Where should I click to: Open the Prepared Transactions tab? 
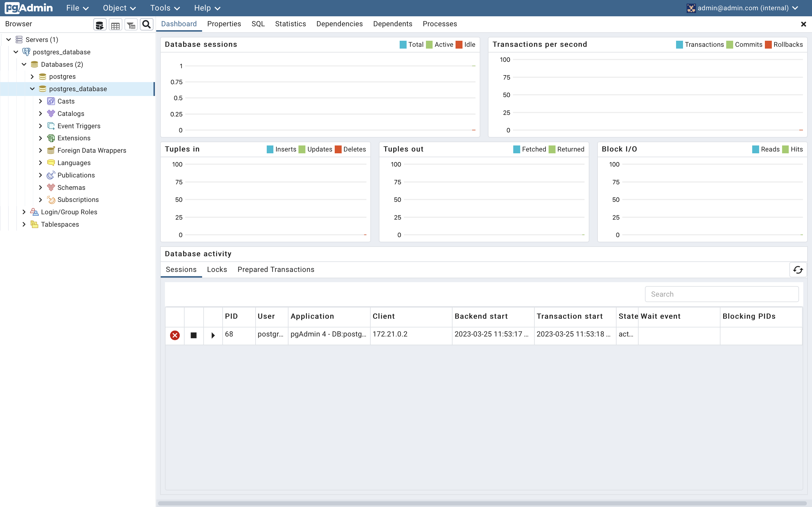(276, 269)
